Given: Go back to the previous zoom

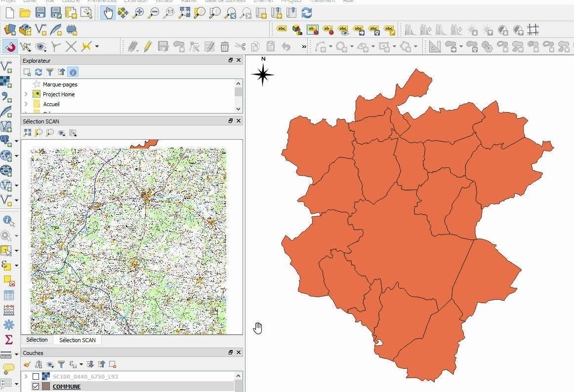Looking at the screenshot, I should [230, 13].
